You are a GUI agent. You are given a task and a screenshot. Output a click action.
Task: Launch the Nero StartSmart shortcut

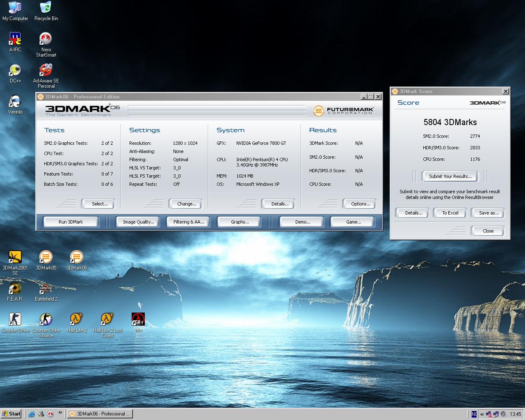click(46, 45)
